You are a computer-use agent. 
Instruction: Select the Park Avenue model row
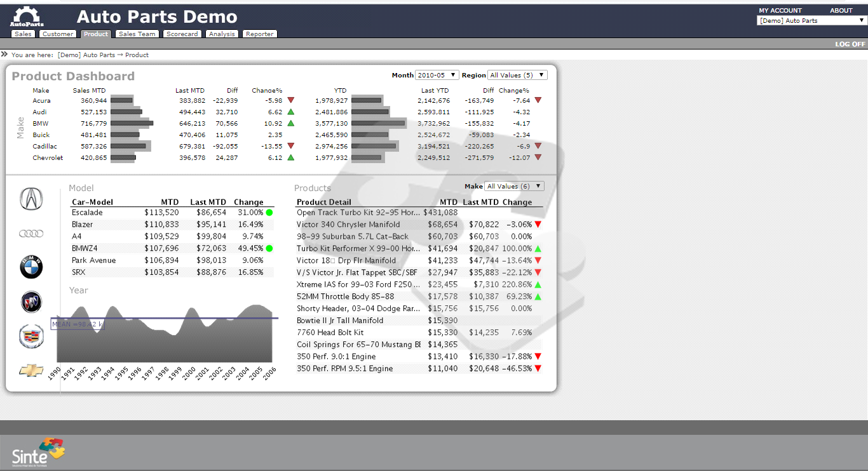(172, 260)
